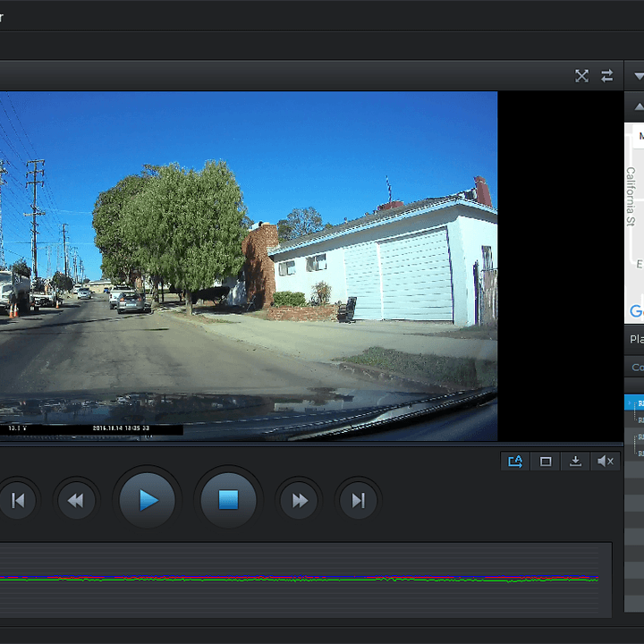Skip to the next file
The width and height of the screenshot is (644, 644).
(358, 500)
